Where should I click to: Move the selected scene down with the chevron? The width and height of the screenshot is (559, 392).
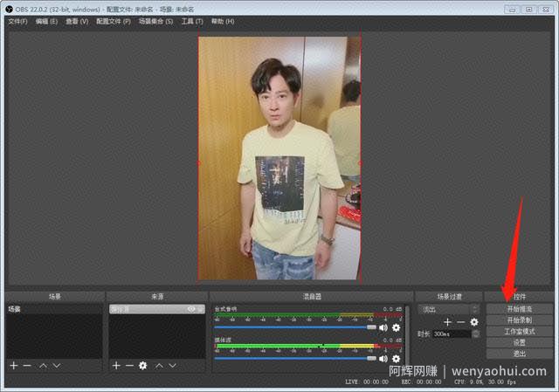(57, 366)
